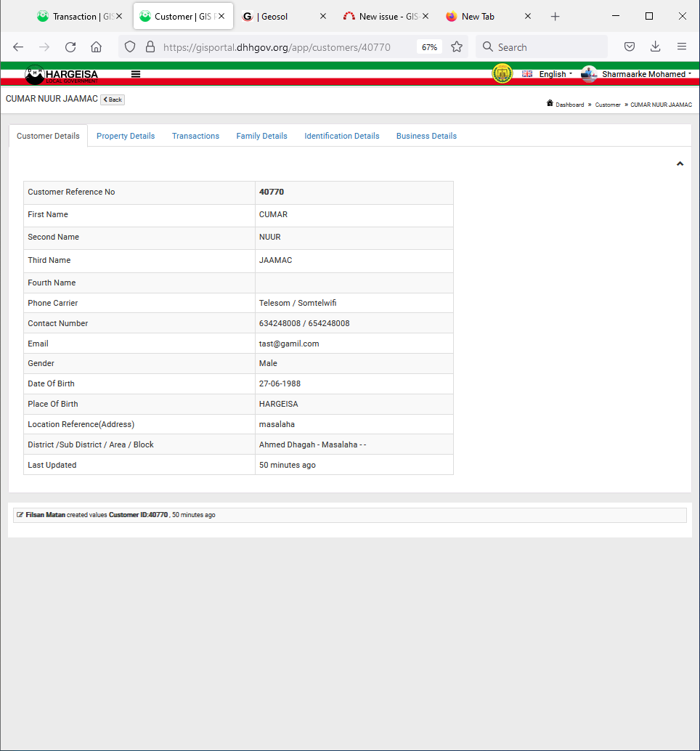Screen dimensions: 700x751
Task: Click the first name value CUMAR
Action: click(273, 214)
